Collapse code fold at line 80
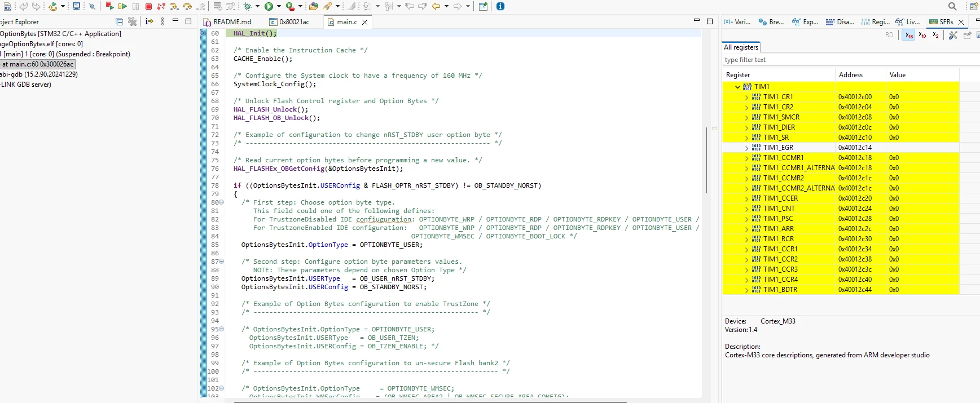 click(221, 202)
